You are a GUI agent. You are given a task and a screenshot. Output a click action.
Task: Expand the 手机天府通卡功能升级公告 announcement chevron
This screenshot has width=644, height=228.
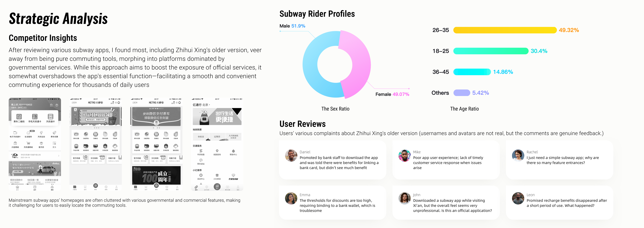[x=59, y=156]
